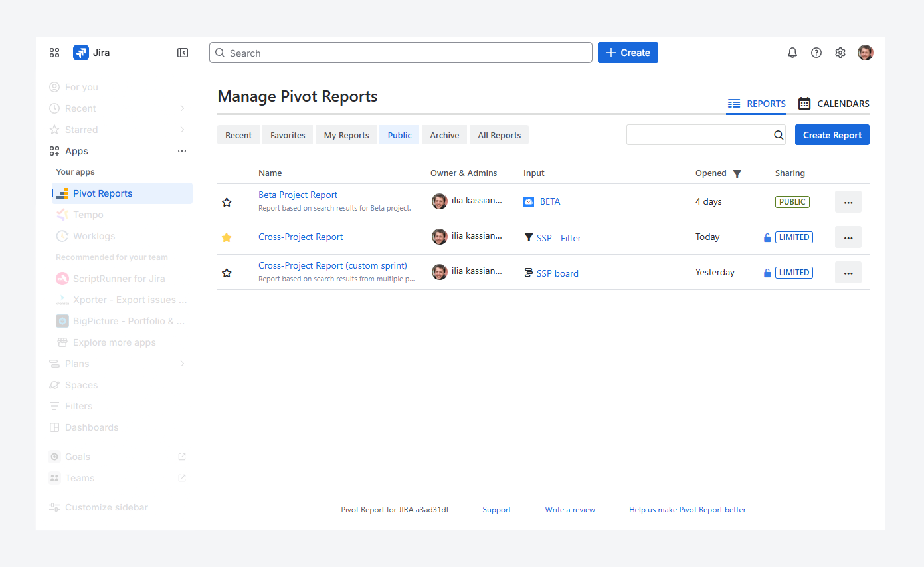The width and height of the screenshot is (924, 567).
Task: Click the Customize sidebar icon
Action: [54, 507]
